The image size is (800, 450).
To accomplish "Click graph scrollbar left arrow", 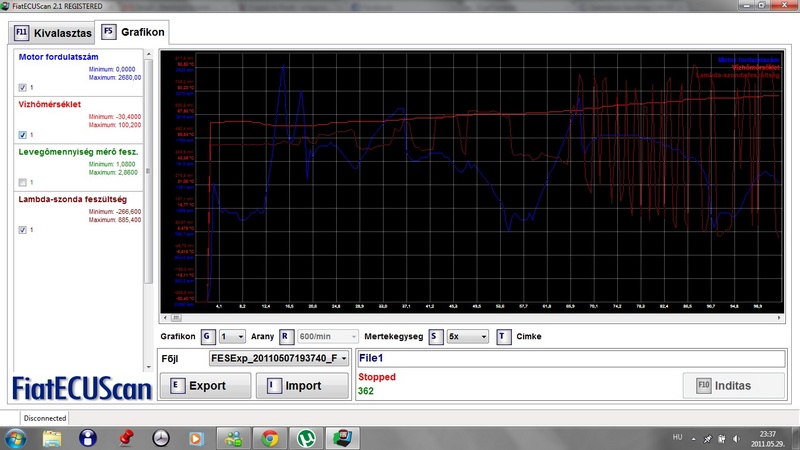I will click(165, 318).
